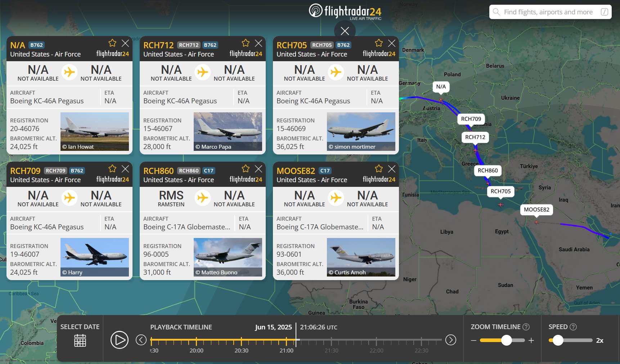Select the RCH705 map label
Viewport: 620px width, 364px height.
501,192
